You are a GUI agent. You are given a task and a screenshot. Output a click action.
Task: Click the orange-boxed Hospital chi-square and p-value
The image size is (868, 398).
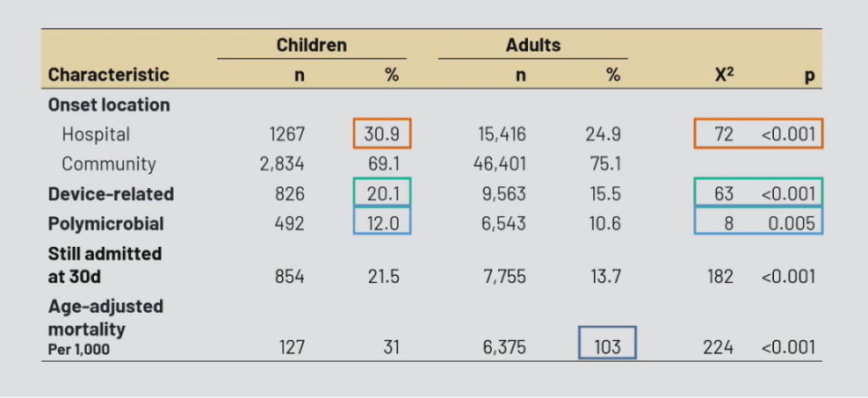tap(759, 134)
